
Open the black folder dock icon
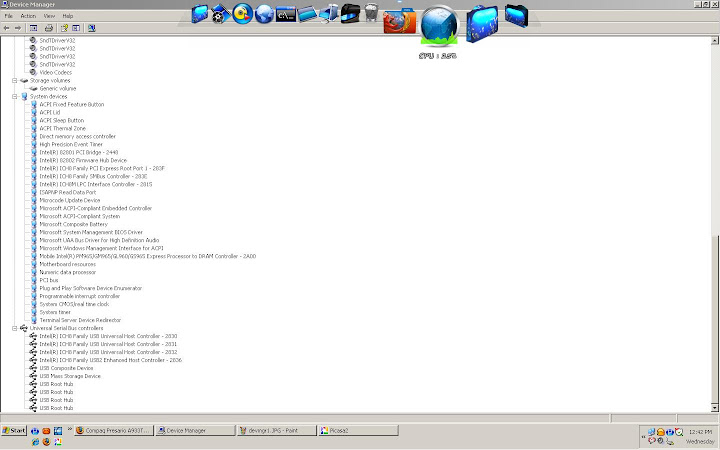pyautogui.click(x=350, y=13)
